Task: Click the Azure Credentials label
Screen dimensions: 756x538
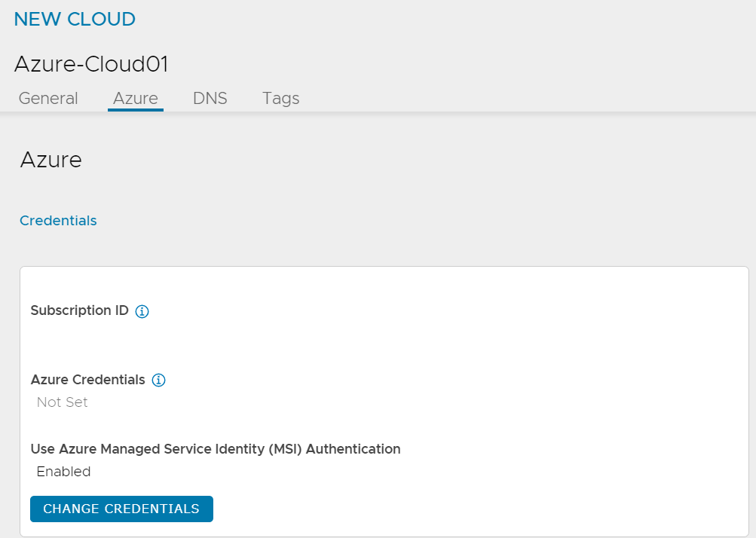Action: tap(87, 380)
